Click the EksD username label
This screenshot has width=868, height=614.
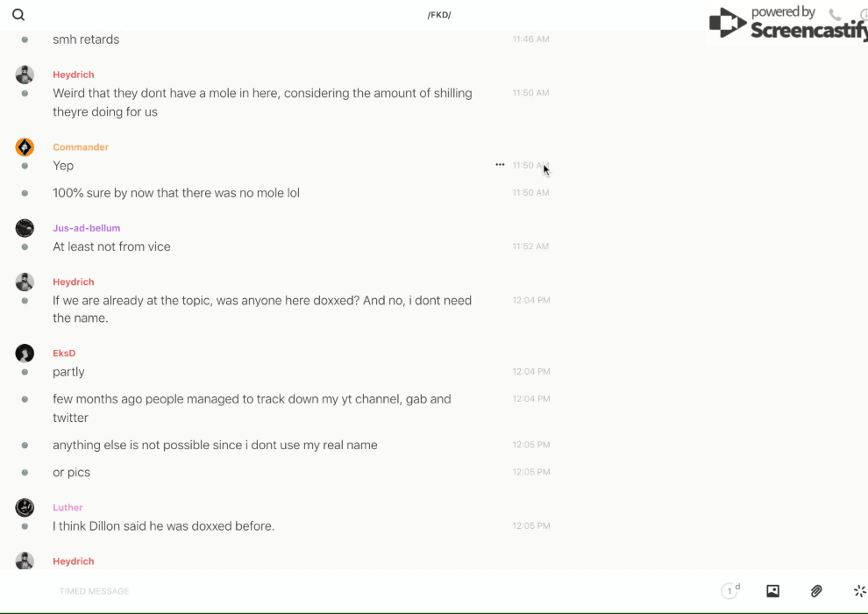point(64,353)
